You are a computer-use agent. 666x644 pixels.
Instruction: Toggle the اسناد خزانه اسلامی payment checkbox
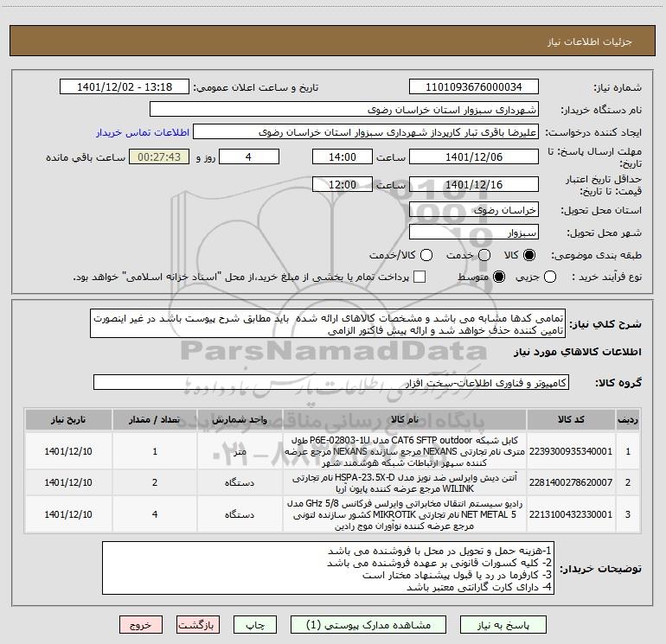419,277
